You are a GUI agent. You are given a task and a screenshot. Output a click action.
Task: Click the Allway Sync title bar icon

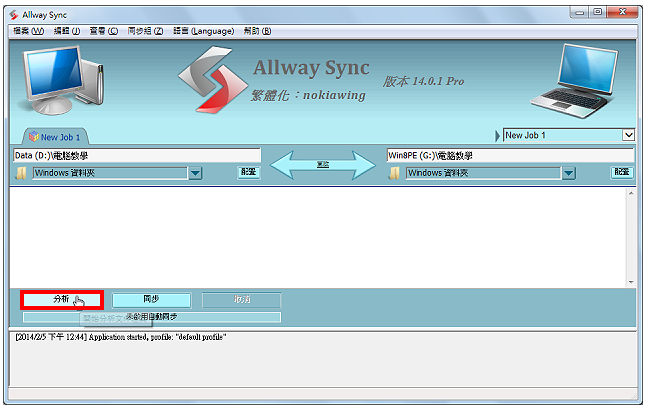pos(14,15)
